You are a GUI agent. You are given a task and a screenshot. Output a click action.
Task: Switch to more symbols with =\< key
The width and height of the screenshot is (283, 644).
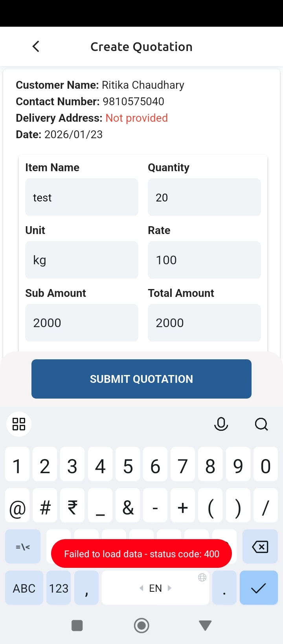click(23, 547)
